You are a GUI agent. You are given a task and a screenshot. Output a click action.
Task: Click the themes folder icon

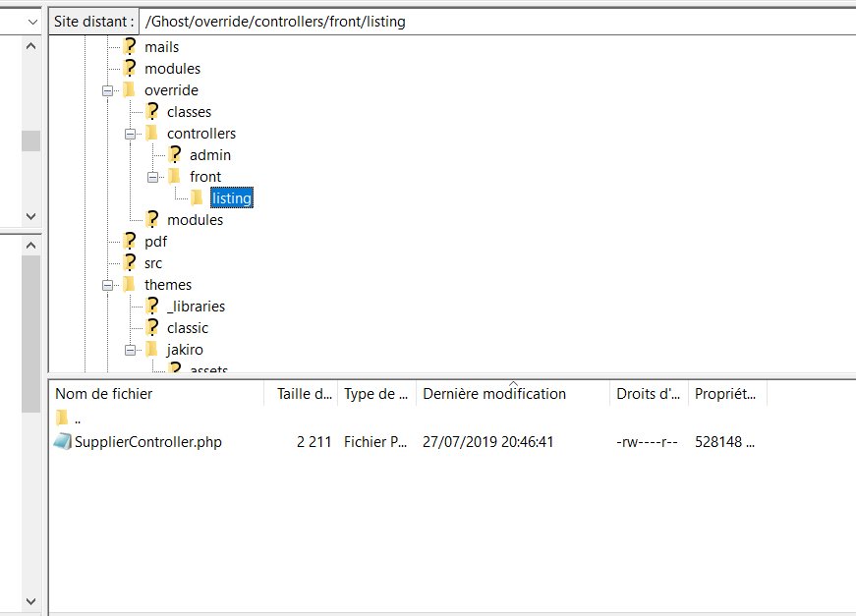pyautogui.click(x=130, y=284)
